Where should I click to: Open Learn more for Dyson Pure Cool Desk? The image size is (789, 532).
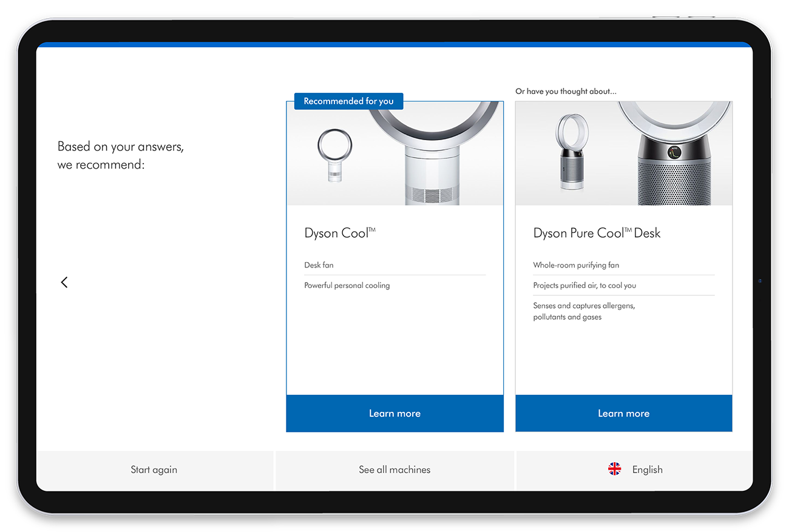point(623,413)
